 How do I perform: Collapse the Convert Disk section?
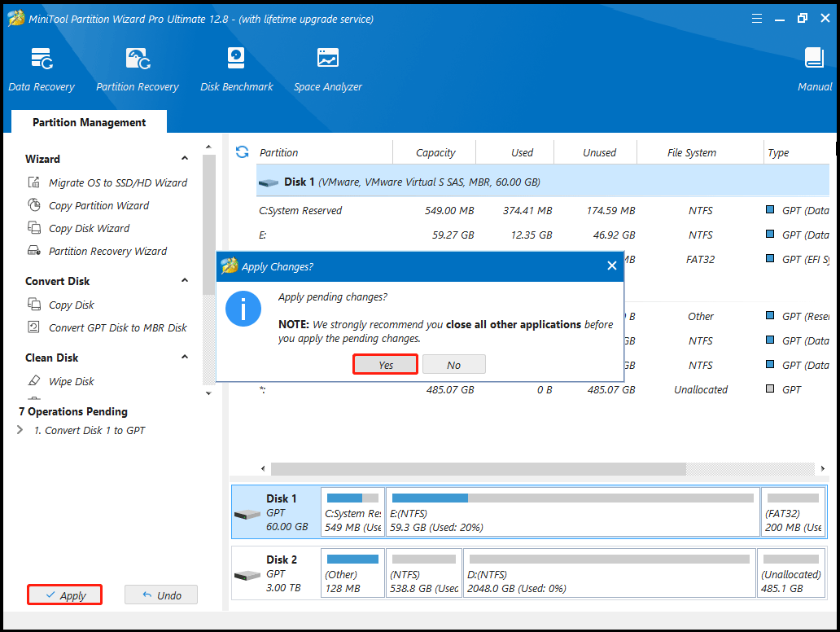pos(184,280)
